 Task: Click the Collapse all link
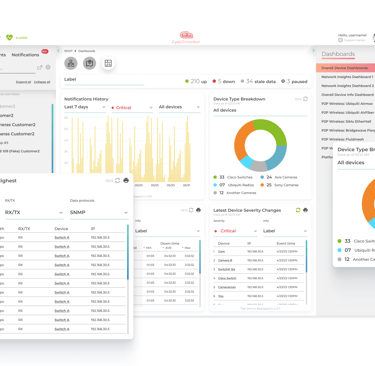[x=42, y=82]
